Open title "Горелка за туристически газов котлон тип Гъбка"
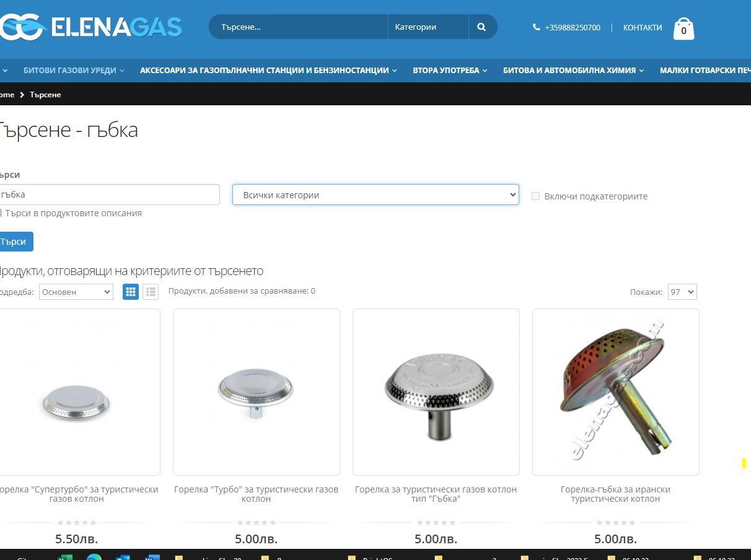Screen dimensions: 751x560 click(x=436, y=494)
